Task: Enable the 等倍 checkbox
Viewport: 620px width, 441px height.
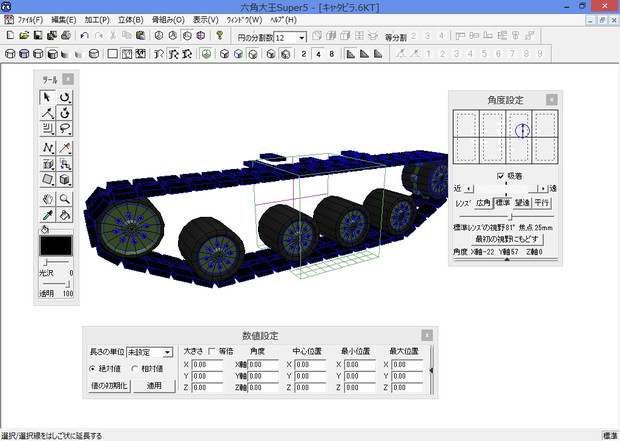Action: [x=211, y=352]
